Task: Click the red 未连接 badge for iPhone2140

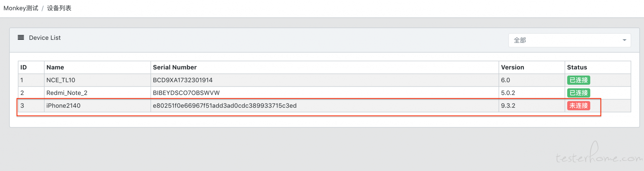Action: pyautogui.click(x=579, y=105)
